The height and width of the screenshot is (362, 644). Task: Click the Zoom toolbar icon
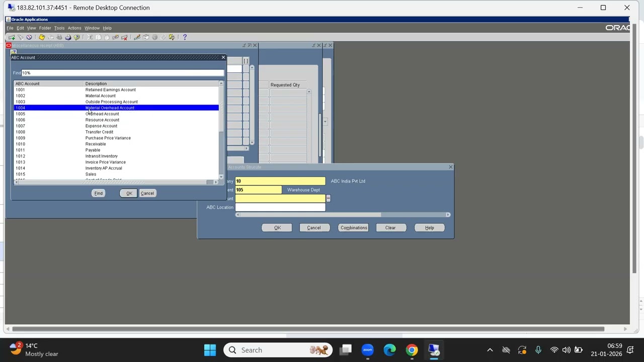click(x=146, y=37)
